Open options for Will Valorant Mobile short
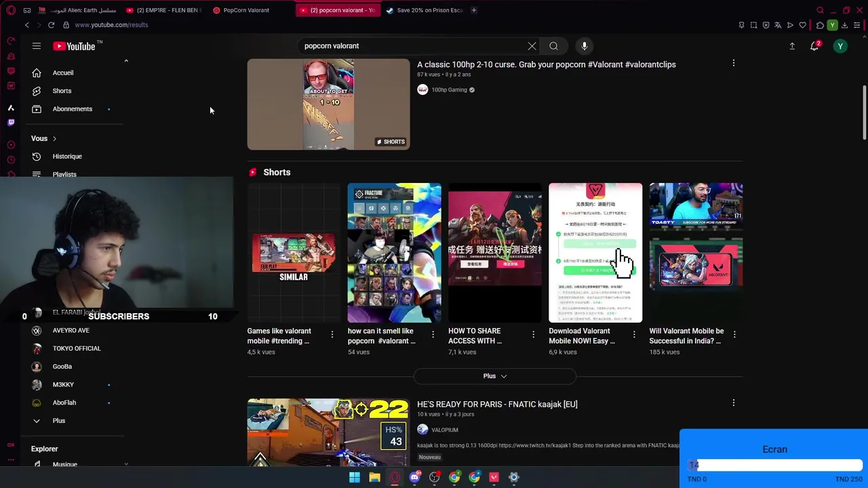 pyautogui.click(x=734, y=334)
